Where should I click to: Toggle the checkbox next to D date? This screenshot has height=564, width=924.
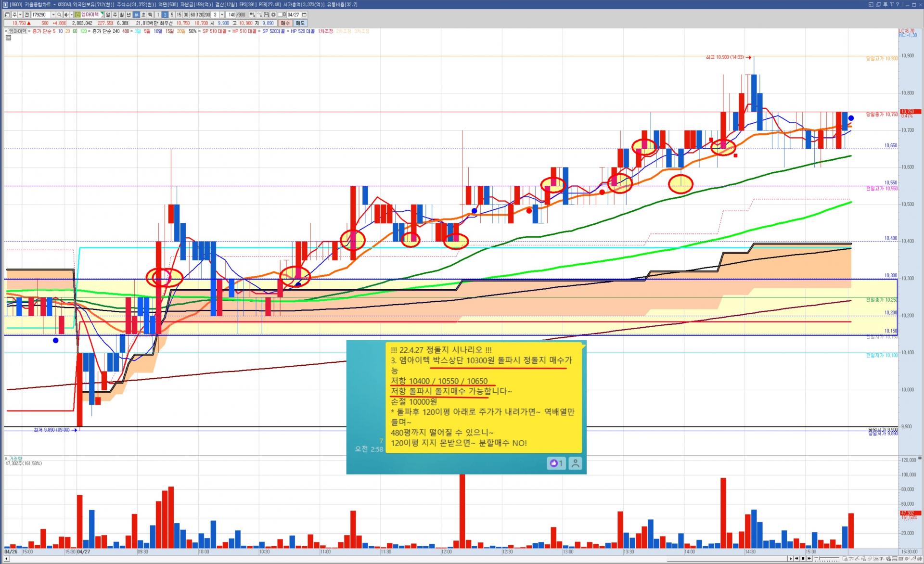click(280, 15)
